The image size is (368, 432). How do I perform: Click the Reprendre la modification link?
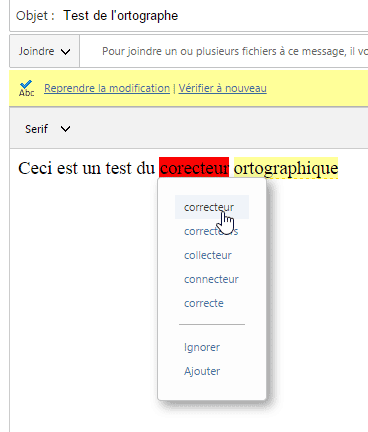(x=107, y=88)
